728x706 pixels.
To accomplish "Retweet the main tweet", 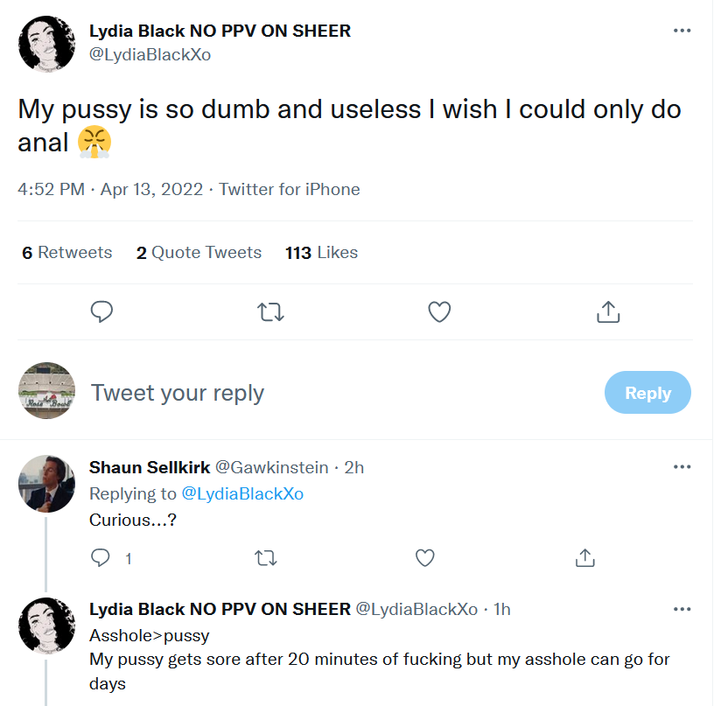I will (271, 311).
